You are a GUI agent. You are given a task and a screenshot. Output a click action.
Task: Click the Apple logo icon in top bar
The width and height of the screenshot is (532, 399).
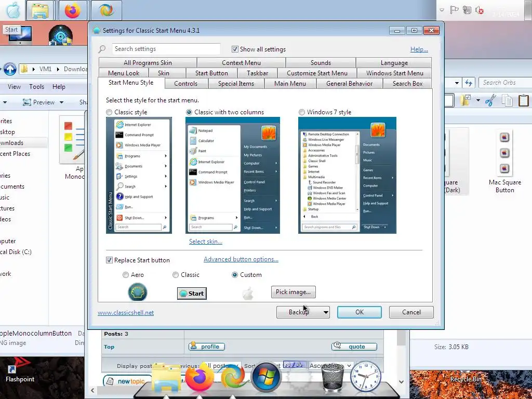[x=14, y=10]
